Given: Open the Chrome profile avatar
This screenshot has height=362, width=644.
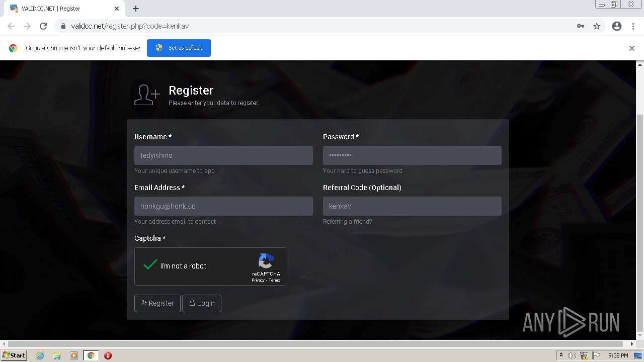Looking at the screenshot, I should click(617, 26).
